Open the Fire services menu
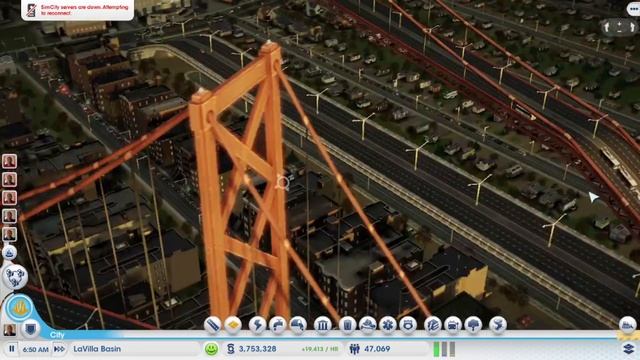Screen dimensions: 640x360 coord(368,325)
